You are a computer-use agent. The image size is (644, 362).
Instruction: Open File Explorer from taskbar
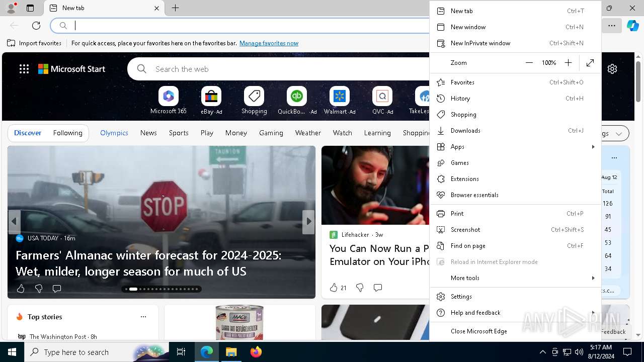click(x=231, y=352)
